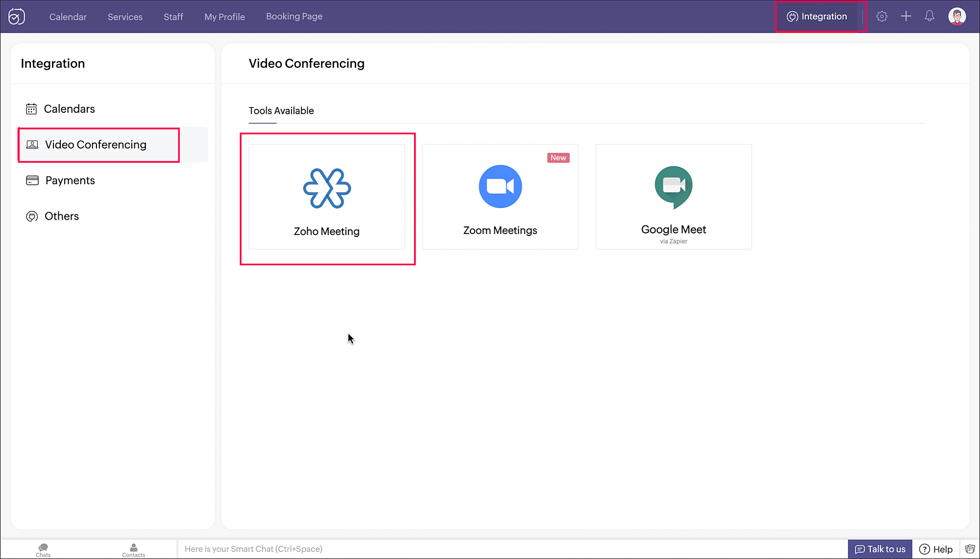This screenshot has width=980, height=559.
Task: Select Video Conferencing in sidebar
Action: pos(113,145)
